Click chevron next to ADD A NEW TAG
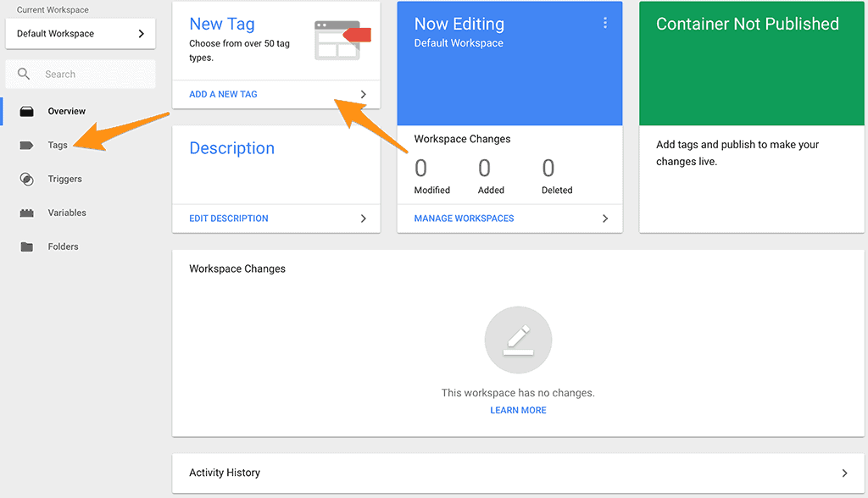 click(x=363, y=94)
